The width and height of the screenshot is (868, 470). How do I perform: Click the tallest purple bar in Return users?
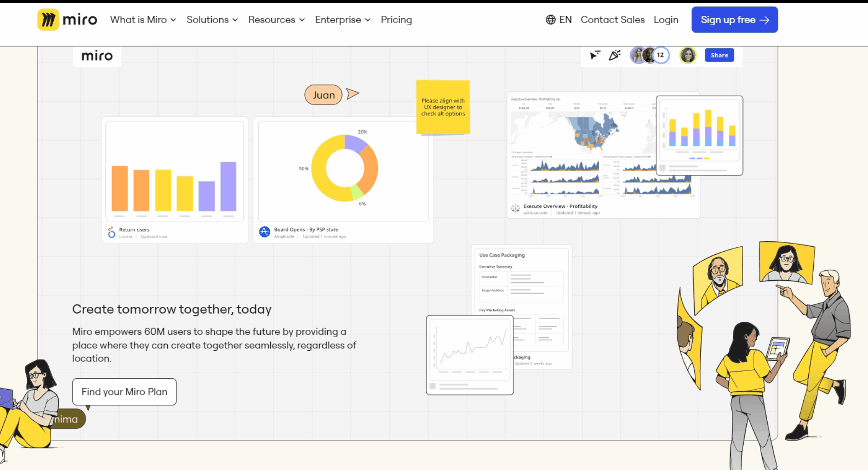point(228,186)
